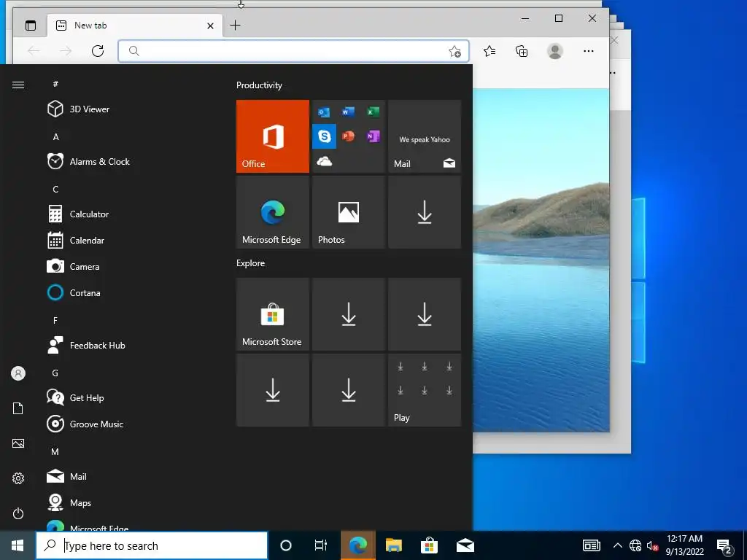Open Settings gear in Start sidebar

[x=18, y=478]
